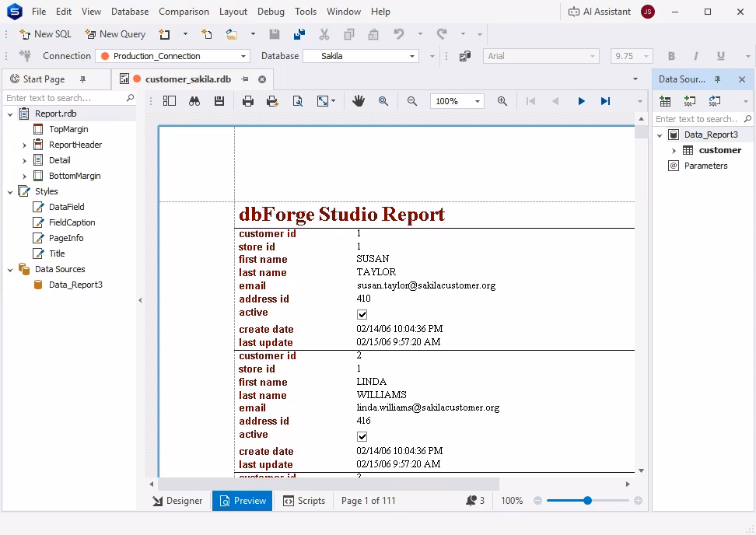Image resolution: width=756 pixels, height=535 pixels.
Task: Click the Undo arrow icon
Action: pyautogui.click(x=399, y=34)
